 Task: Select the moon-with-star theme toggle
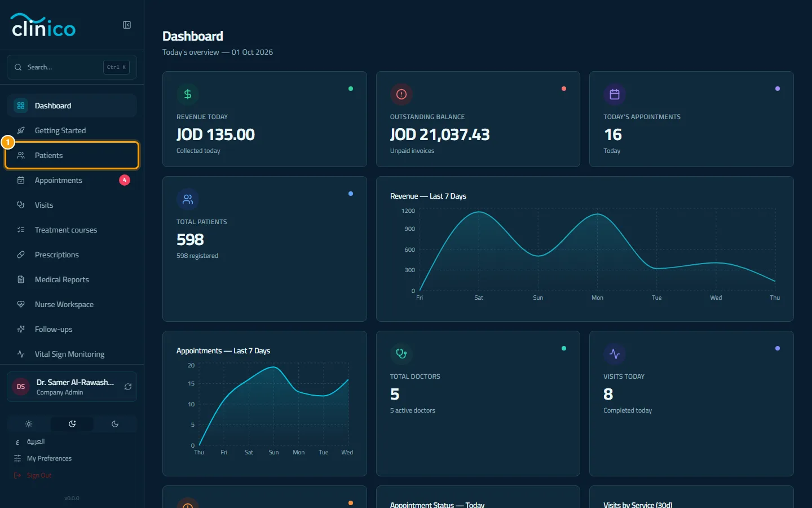[x=72, y=424]
